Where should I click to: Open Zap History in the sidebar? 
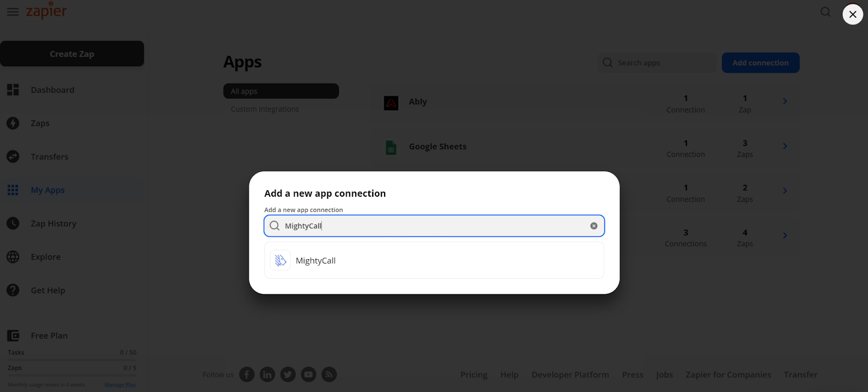point(54,223)
